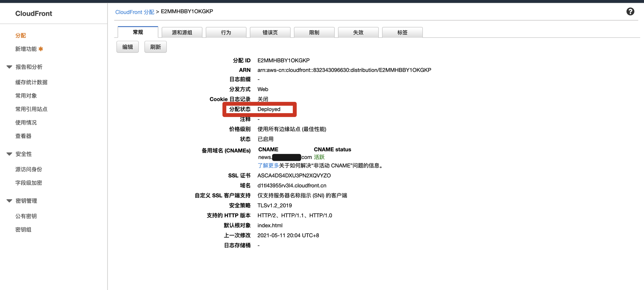The height and width of the screenshot is (290, 644).
Task: Select the 错误页 tab
Action: [270, 33]
